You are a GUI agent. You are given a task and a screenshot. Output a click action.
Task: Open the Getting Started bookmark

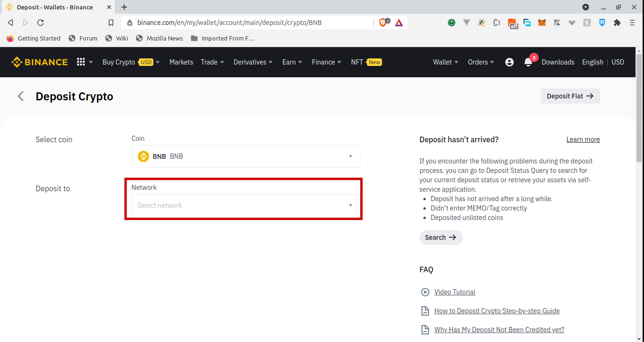coord(33,38)
